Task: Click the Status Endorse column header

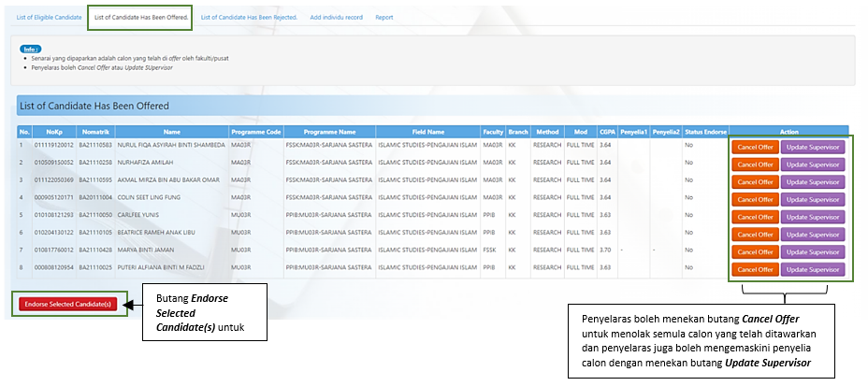Action: point(705,132)
